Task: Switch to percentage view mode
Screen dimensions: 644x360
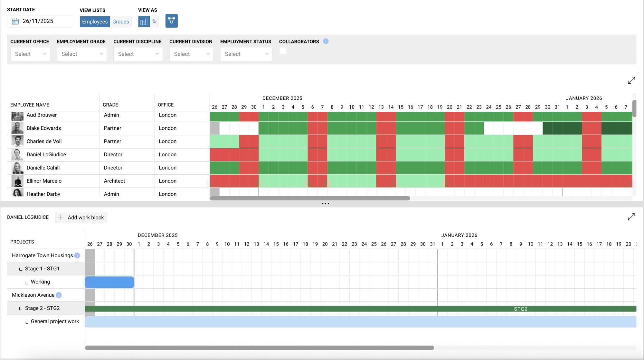Action: click(154, 22)
